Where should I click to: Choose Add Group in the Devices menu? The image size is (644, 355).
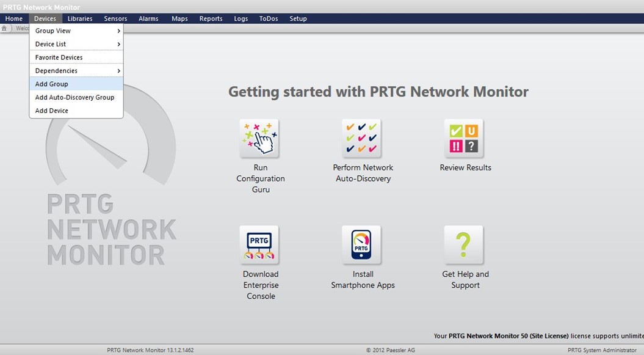pos(76,84)
